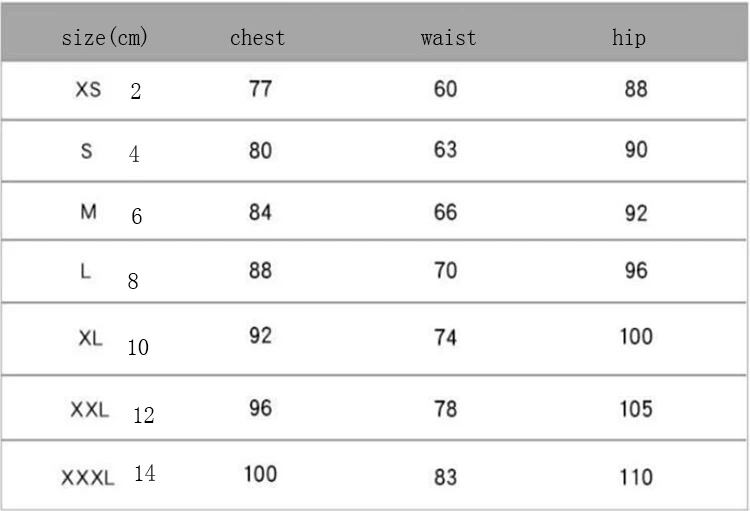Click the hip column header

pos(629,38)
